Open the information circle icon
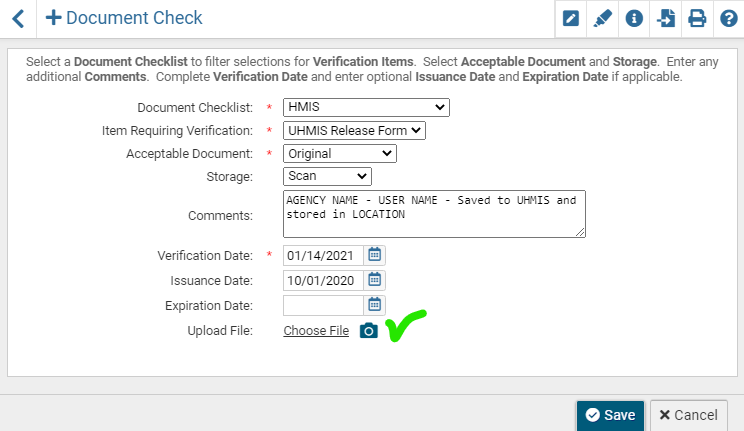Viewport: 744px width, 431px height. point(634,19)
